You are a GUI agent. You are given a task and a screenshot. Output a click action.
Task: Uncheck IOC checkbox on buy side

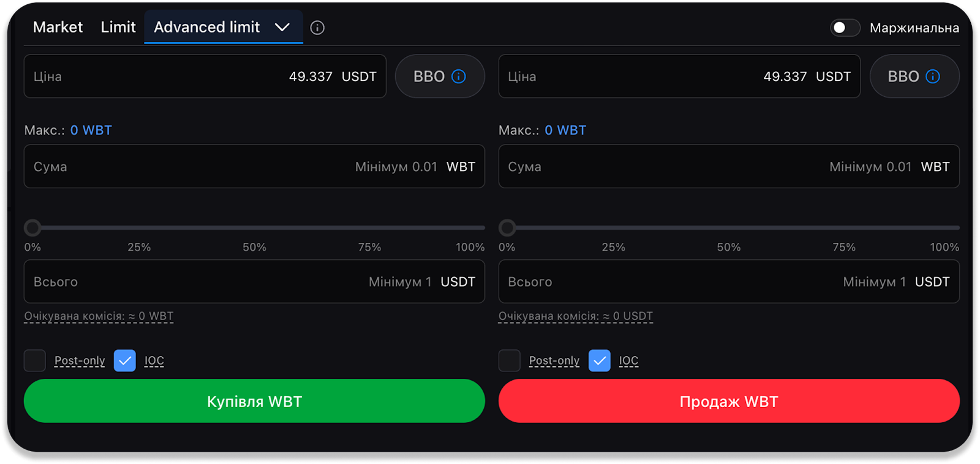125,360
